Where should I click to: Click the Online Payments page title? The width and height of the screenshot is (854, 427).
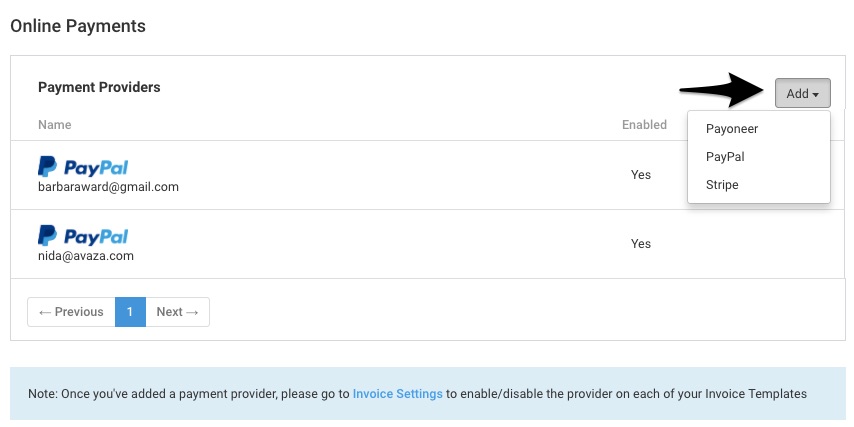tap(78, 26)
